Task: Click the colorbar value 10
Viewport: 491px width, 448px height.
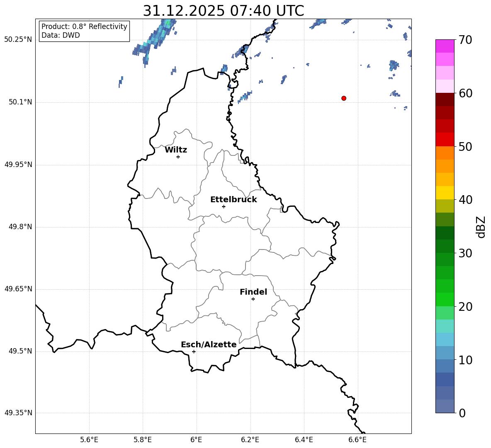Action: point(465,360)
